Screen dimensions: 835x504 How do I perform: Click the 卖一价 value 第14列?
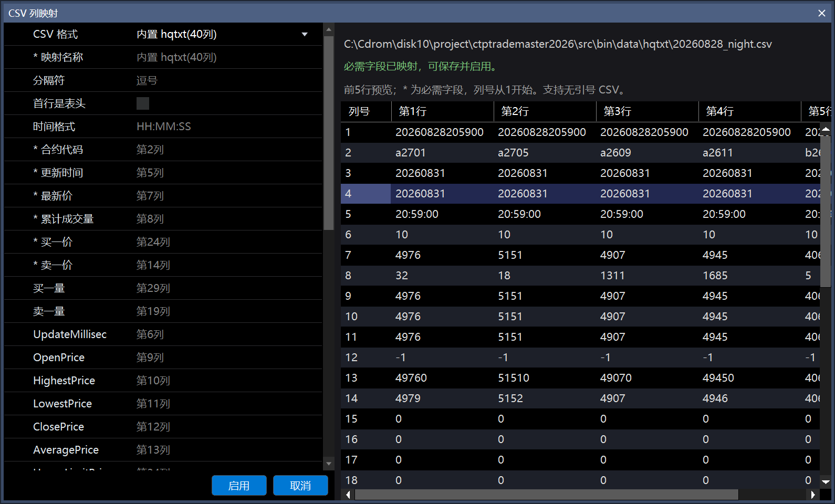[x=153, y=265]
